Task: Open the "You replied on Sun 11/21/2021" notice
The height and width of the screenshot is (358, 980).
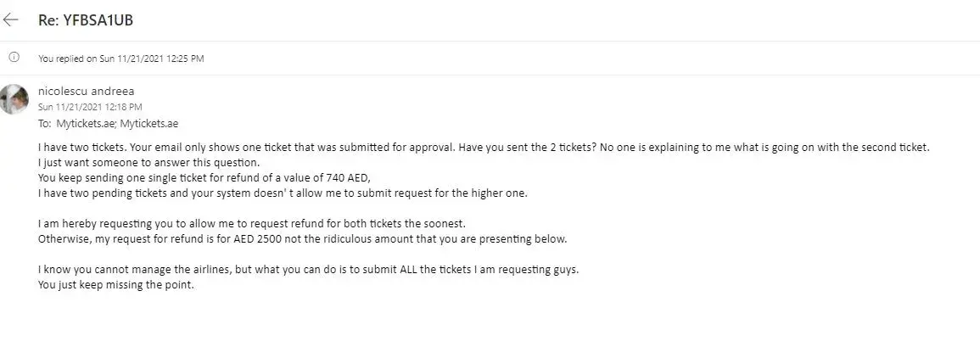Action: [x=121, y=59]
